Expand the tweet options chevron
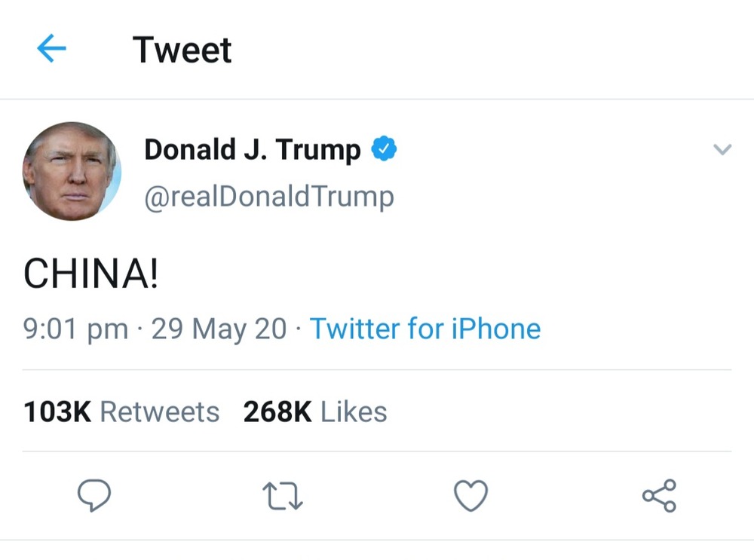Image resolution: width=754 pixels, height=560 pixels. click(x=722, y=150)
